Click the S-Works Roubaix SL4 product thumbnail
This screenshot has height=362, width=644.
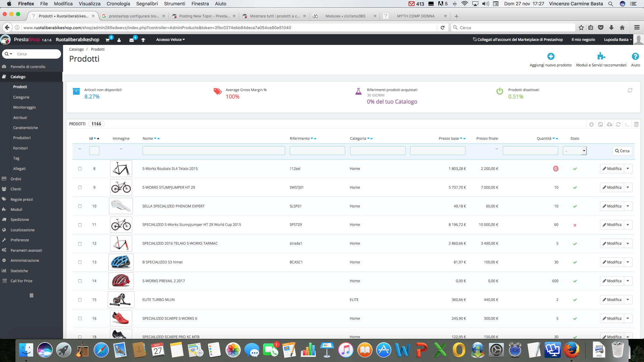[121, 169]
